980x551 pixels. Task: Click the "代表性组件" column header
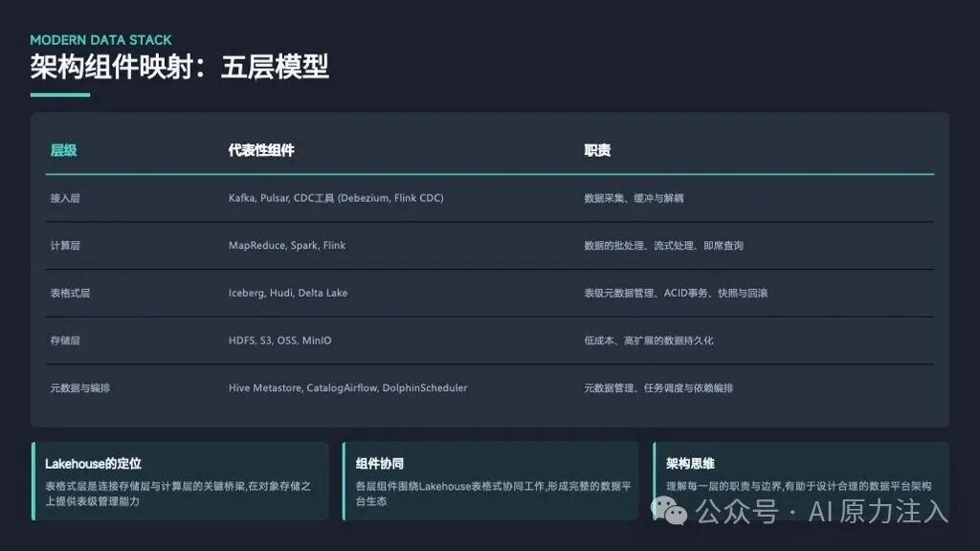pyautogui.click(x=261, y=150)
